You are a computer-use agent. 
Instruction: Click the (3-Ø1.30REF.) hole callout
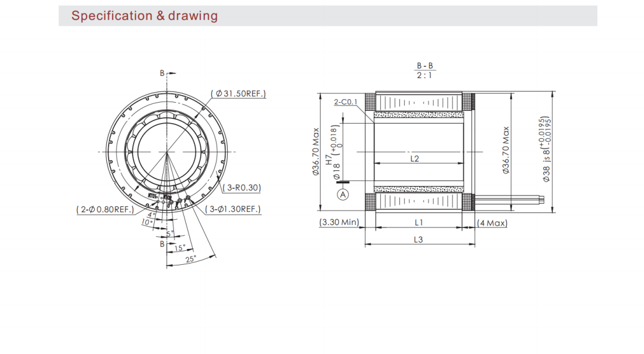232,209
